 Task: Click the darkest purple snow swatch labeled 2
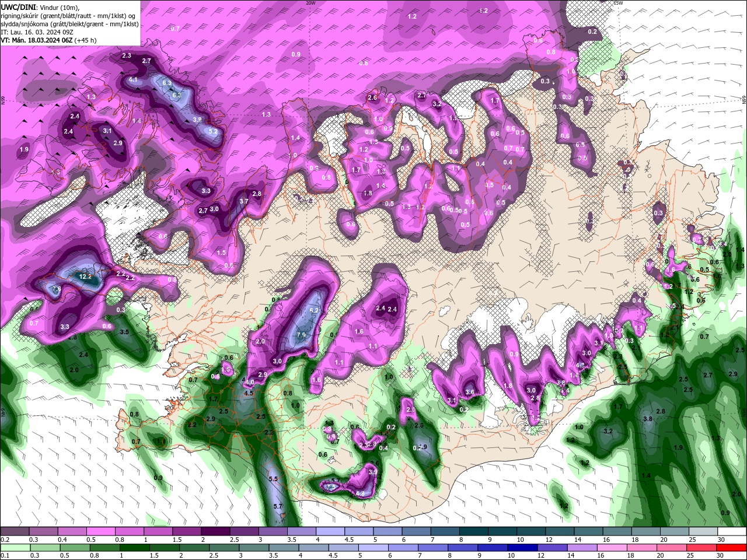[x=215, y=531]
